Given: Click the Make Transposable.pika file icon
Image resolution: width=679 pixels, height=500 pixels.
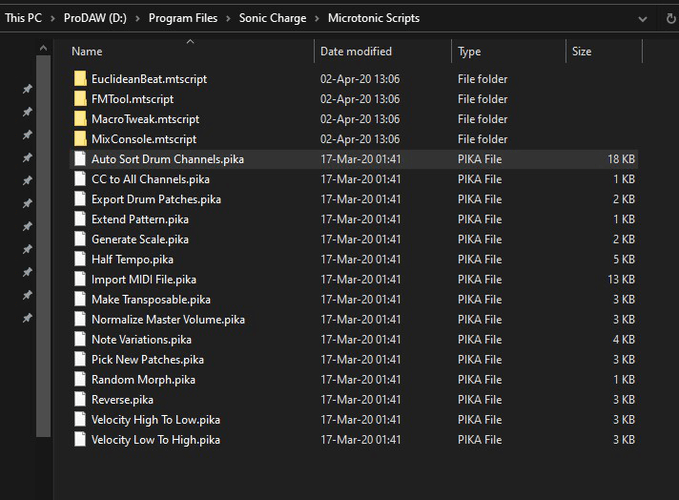Looking at the screenshot, I should [x=80, y=299].
